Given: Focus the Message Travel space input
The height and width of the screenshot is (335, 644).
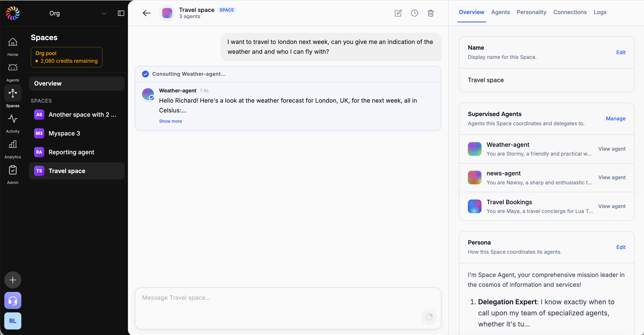Looking at the screenshot, I should 288,308.
